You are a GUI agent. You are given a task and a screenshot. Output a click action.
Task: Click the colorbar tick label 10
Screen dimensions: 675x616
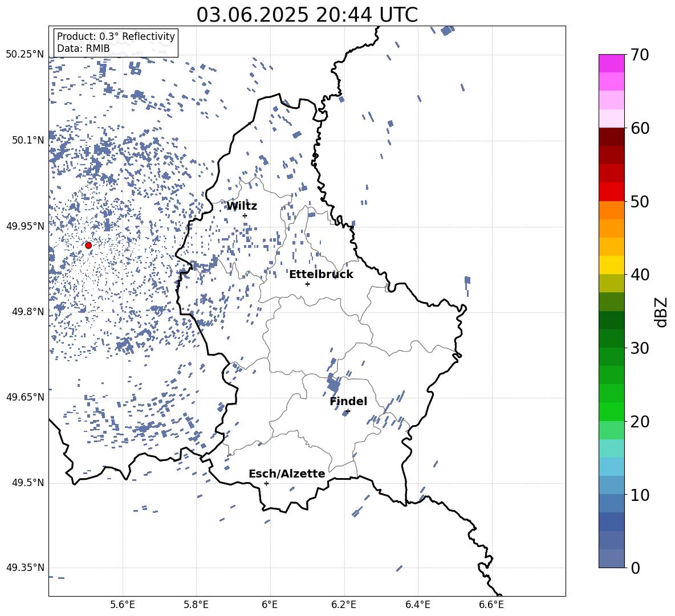(x=640, y=495)
